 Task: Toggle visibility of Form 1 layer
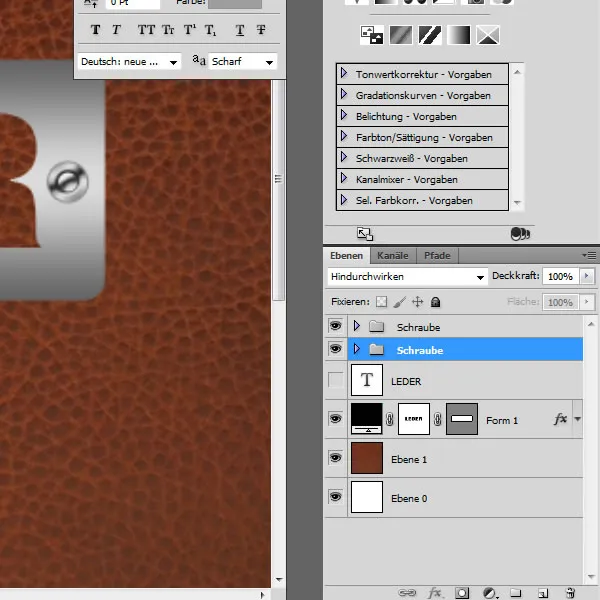[335, 420]
